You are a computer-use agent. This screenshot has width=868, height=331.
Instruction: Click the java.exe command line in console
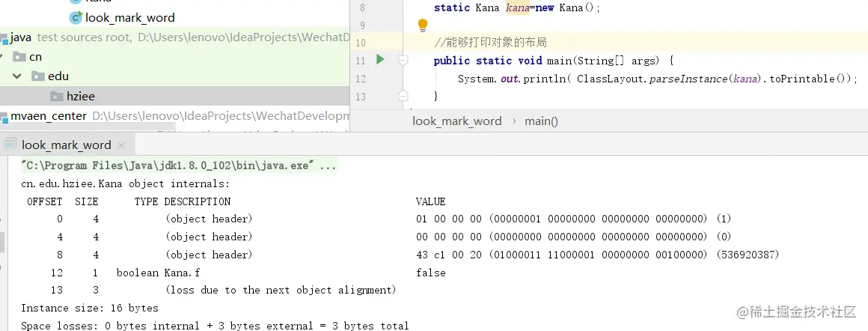178,165
